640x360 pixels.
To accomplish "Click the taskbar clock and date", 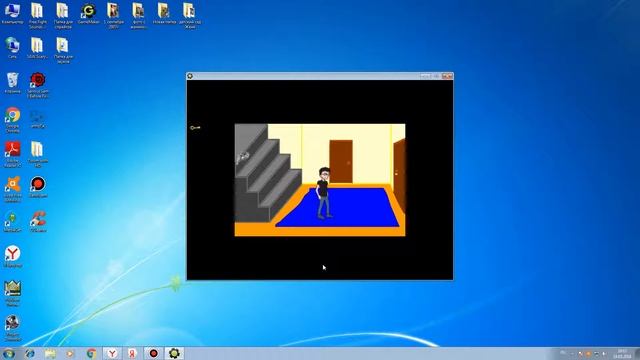I will click(x=622, y=353).
